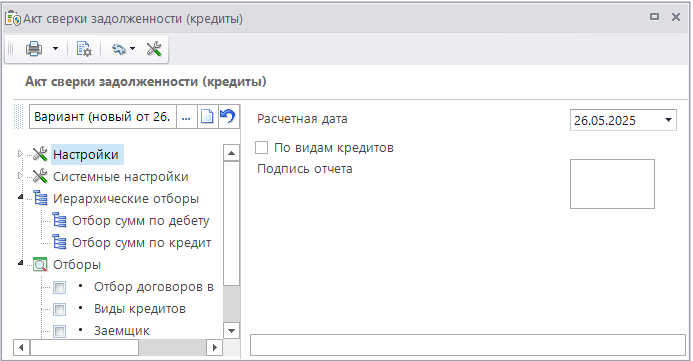Click the tree scroll up arrow

(232, 153)
